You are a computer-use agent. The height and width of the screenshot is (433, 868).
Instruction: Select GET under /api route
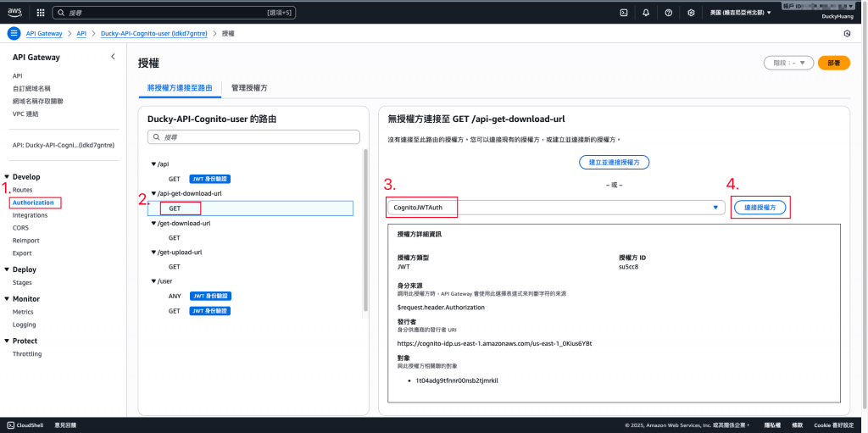click(x=175, y=179)
